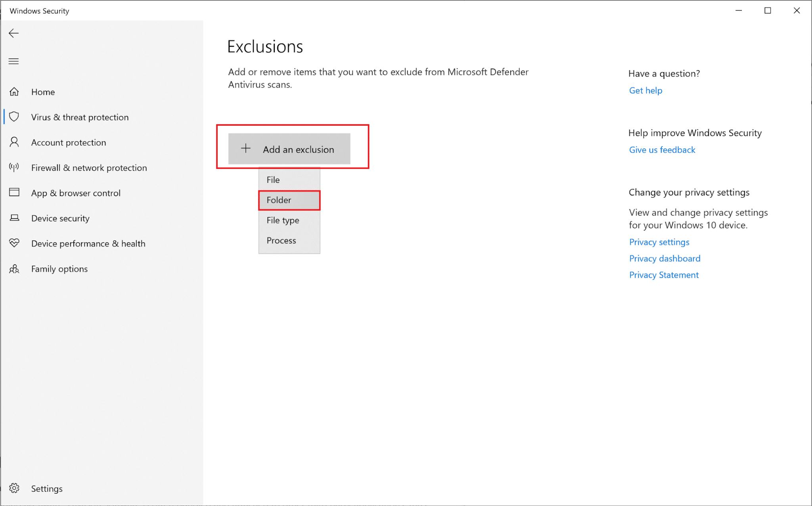Screen dimensions: 812x506
Task: Maximize the Windows Security window
Action: pyautogui.click(x=768, y=11)
